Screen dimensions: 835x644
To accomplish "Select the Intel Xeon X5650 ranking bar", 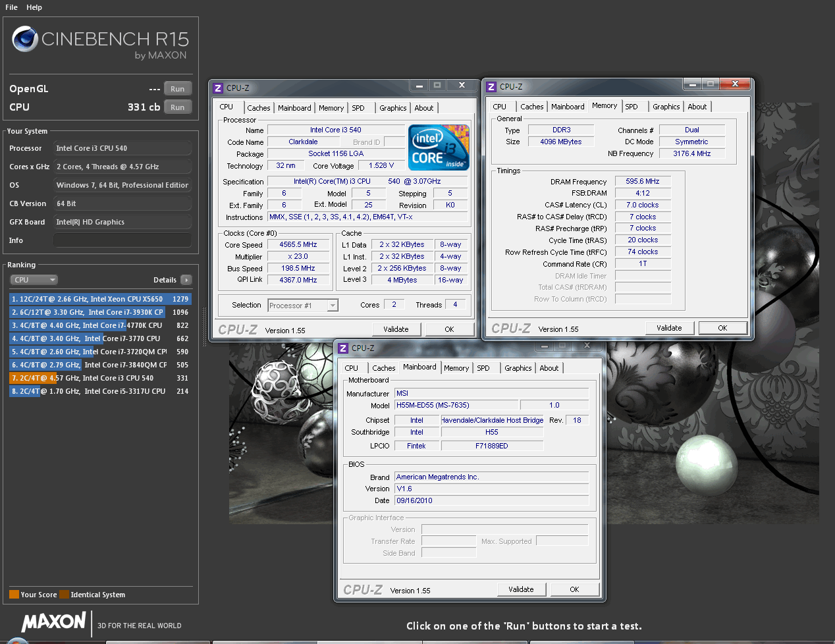I will 100,299.
